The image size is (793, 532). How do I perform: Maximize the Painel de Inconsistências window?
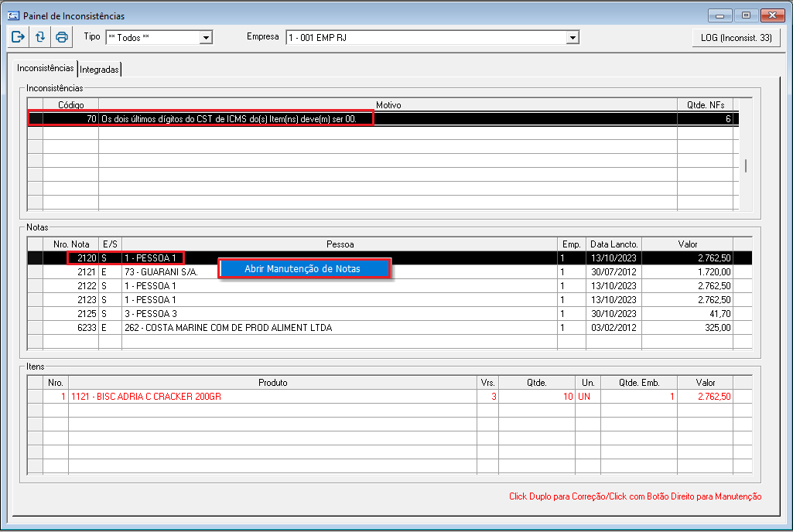click(746, 15)
